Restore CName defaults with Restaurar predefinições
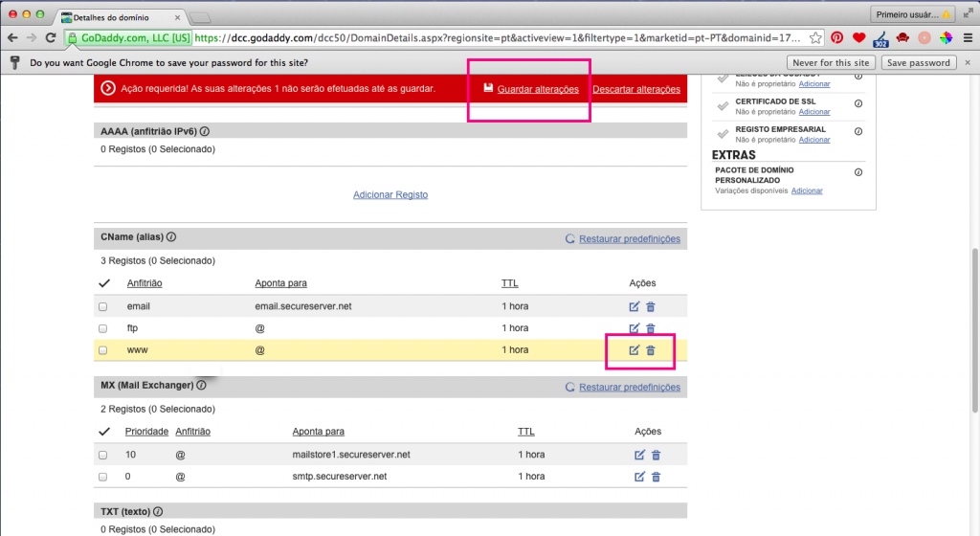 [x=630, y=238]
